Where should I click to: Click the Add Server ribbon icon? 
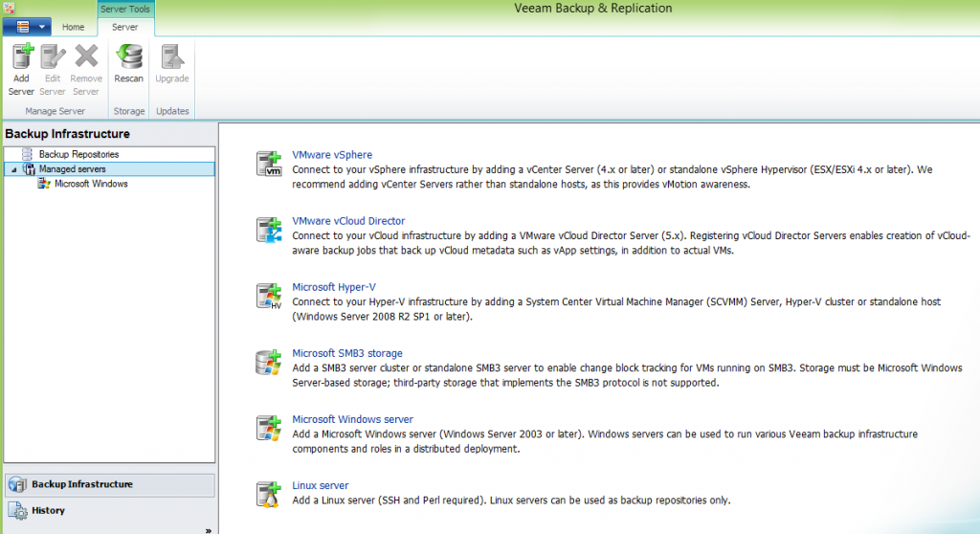[x=22, y=57]
